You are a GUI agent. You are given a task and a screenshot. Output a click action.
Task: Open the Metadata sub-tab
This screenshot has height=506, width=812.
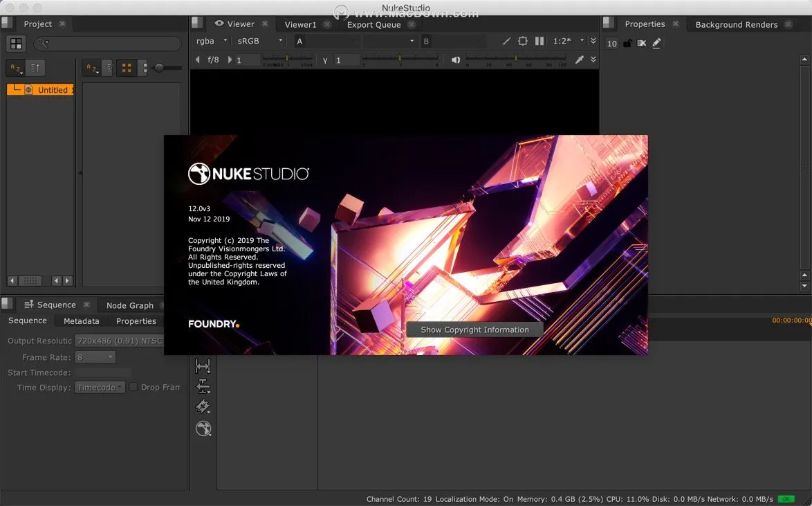coord(82,321)
